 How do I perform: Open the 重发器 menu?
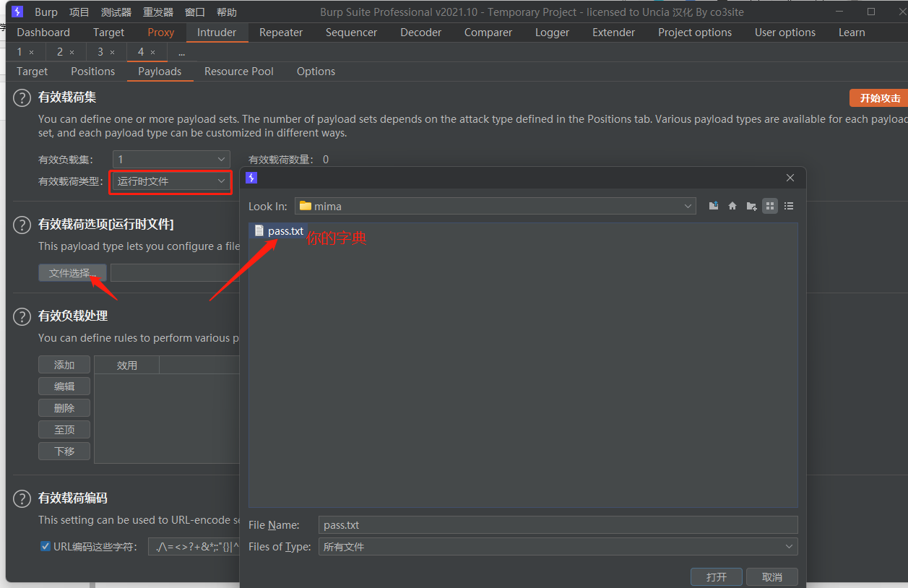coord(158,12)
